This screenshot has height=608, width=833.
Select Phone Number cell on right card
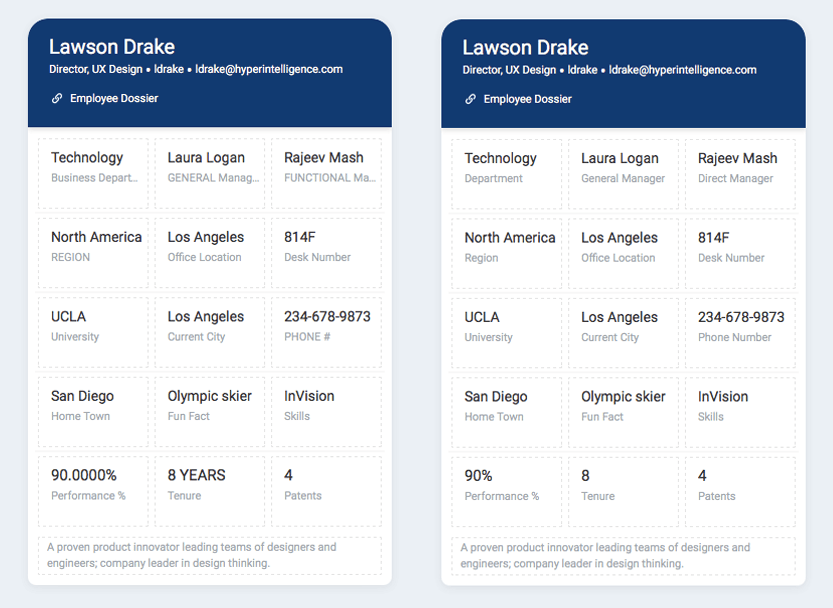pos(739,326)
